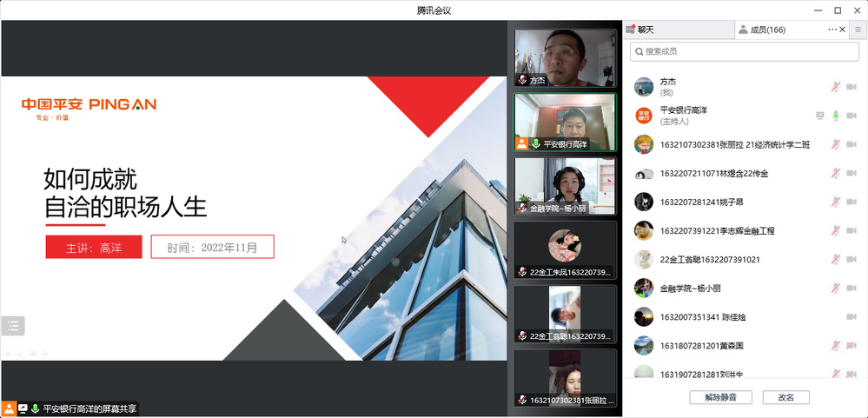The height and width of the screenshot is (418, 868).
Task: Click 平安银行高洋的屏幕共享 status label
Action: click(x=89, y=409)
